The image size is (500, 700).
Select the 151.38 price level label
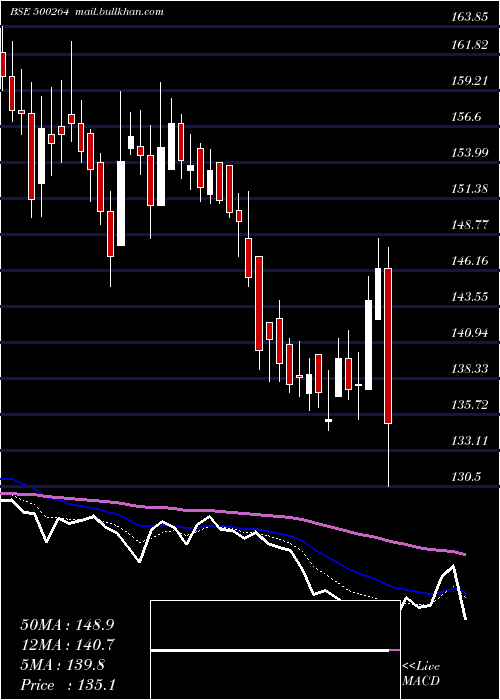[x=468, y=189]
